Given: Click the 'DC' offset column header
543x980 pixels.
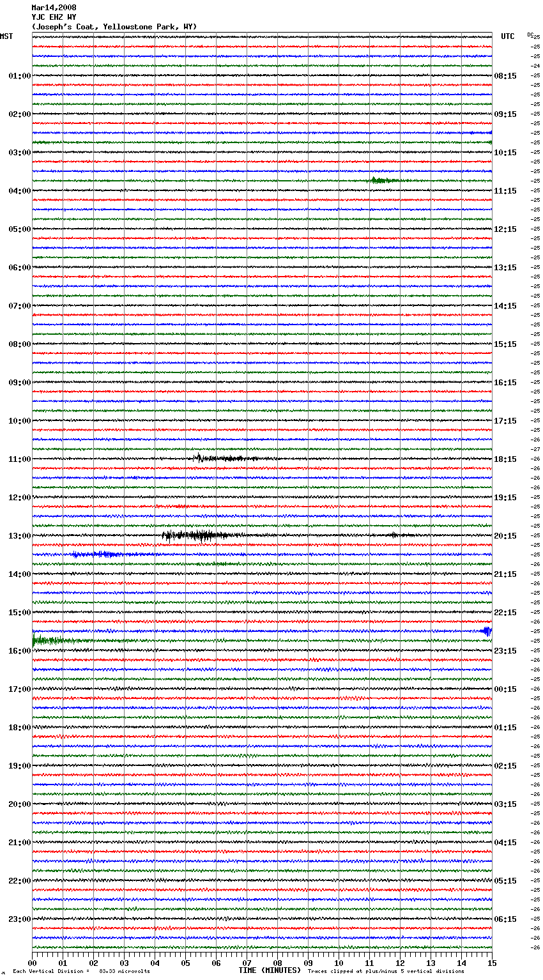Looking at the screenshot, I should click(530, 34).
